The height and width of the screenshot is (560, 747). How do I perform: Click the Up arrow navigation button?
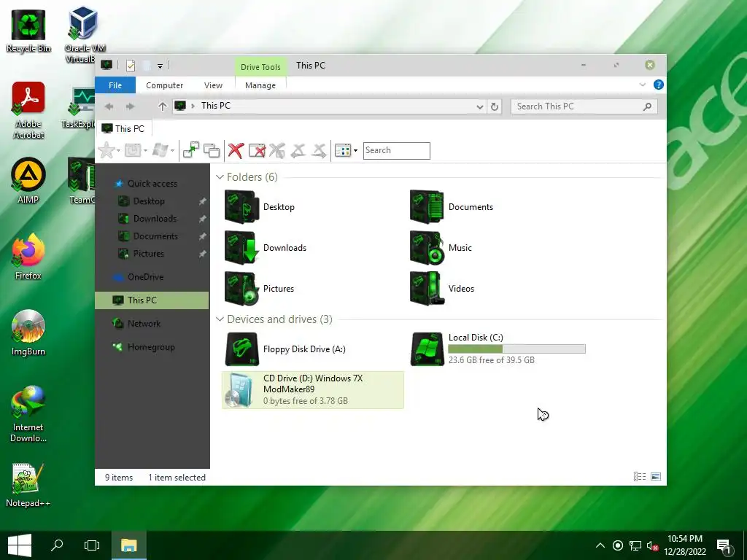[163, 106]
